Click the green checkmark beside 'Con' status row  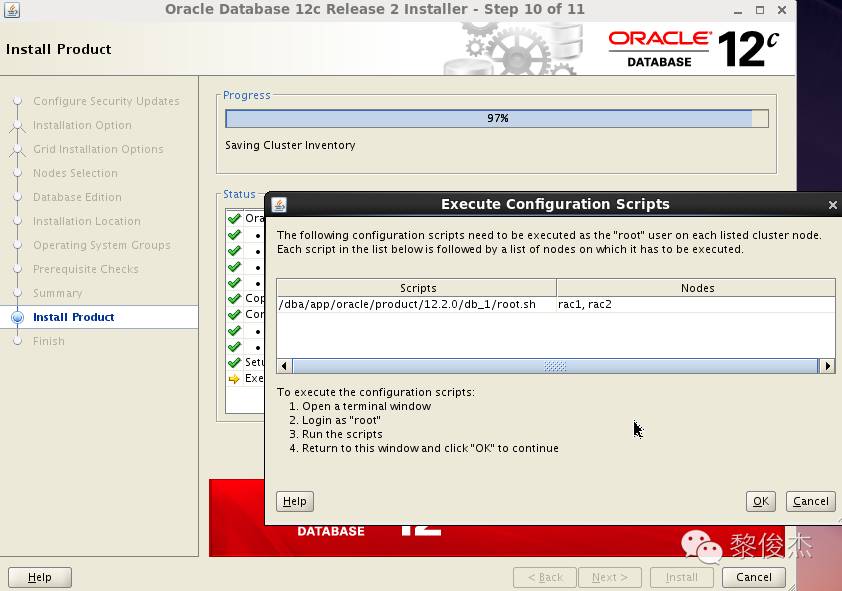234,315
